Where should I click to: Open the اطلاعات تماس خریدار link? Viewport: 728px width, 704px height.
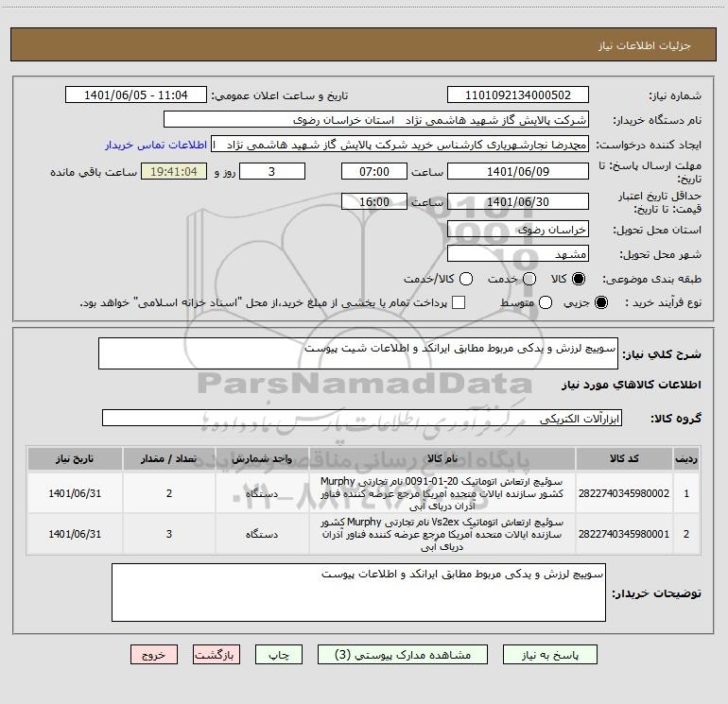(x=156, y=145)
